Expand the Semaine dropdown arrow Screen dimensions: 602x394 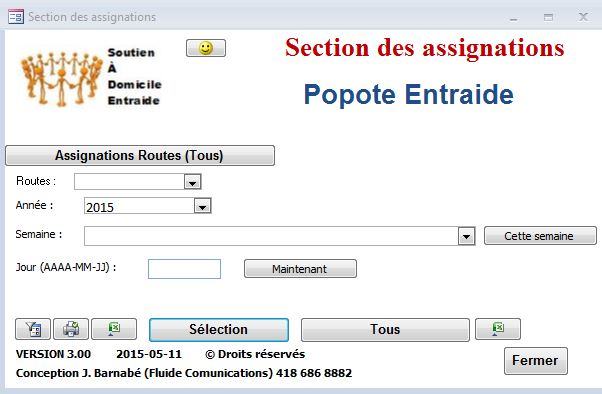coord(466,236)
